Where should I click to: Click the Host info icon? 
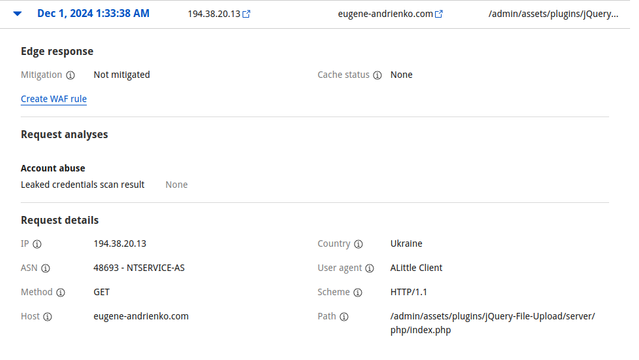[x=48, y=316]
